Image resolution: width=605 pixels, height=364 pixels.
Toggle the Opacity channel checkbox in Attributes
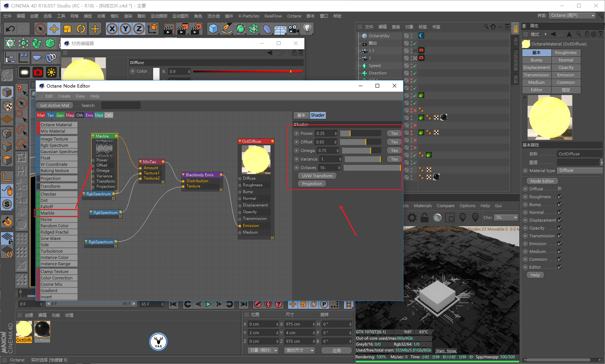pos(560,228)
